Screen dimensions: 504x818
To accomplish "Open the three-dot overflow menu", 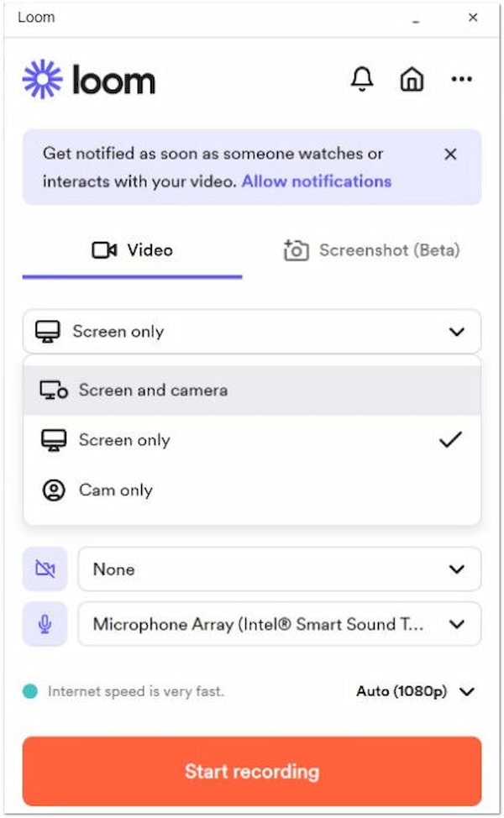I will click(x=462, y=79).
